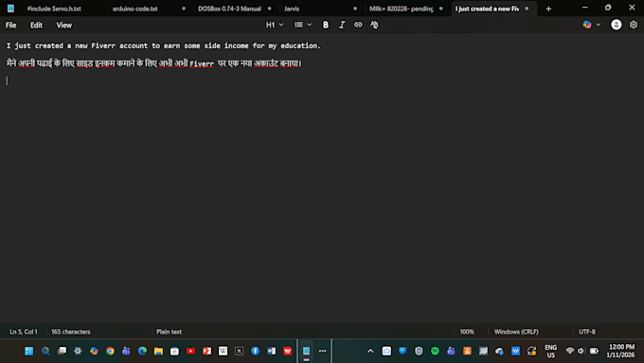Open the File menu

[11, 26]
